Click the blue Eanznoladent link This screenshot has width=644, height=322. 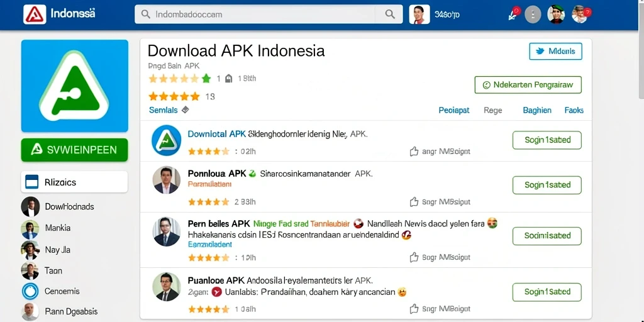click(x=210, y=245)
